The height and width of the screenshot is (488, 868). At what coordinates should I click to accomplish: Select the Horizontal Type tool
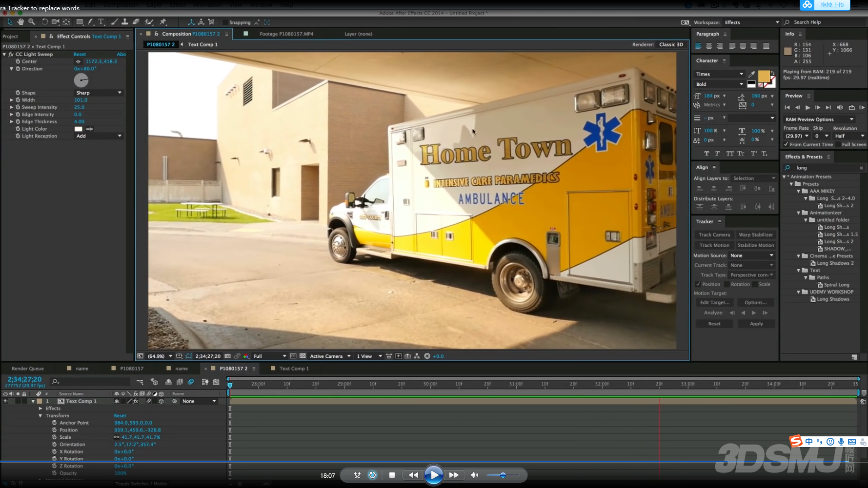[x=101, y=22]
